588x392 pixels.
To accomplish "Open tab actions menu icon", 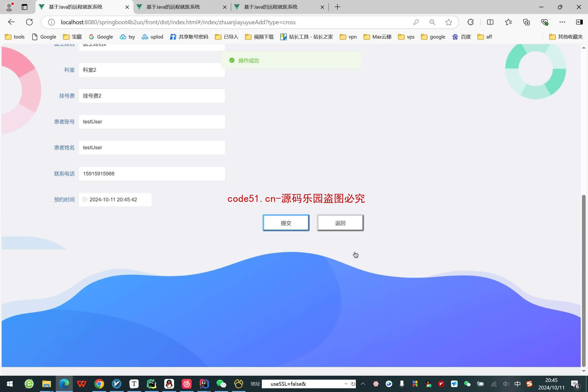I will pyautogui.click(x=24, y=7).
